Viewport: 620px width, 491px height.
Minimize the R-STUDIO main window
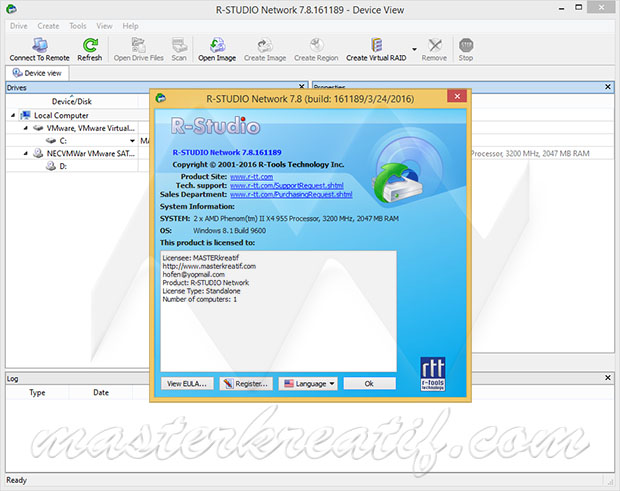pos(561,8)
